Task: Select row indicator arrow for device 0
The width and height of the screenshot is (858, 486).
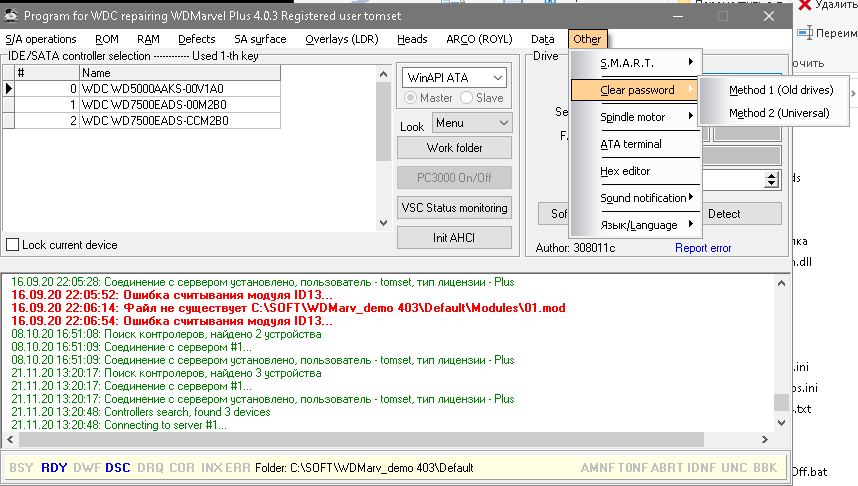Action: tap(9, 88)
